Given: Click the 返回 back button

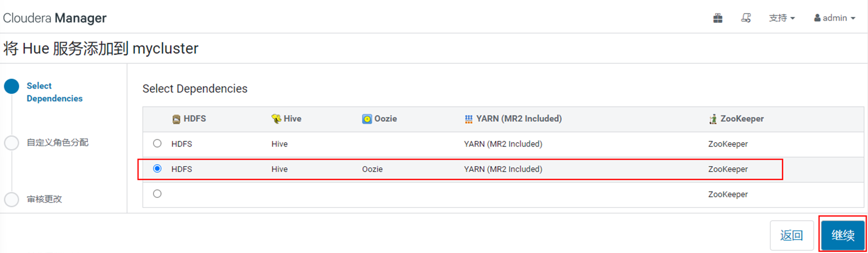Looking at the screenshot, I should pyautogui.click(x=792, y=235).
